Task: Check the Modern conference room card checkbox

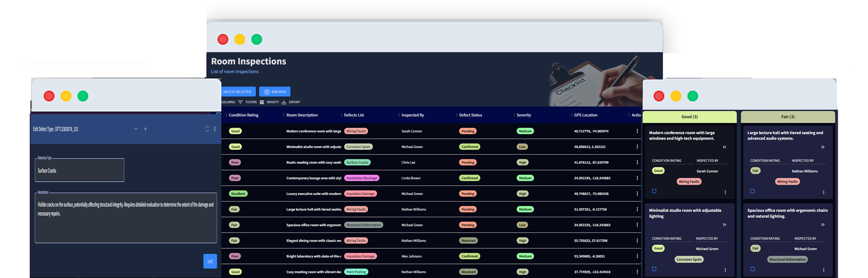Action: tap(654, 191)
